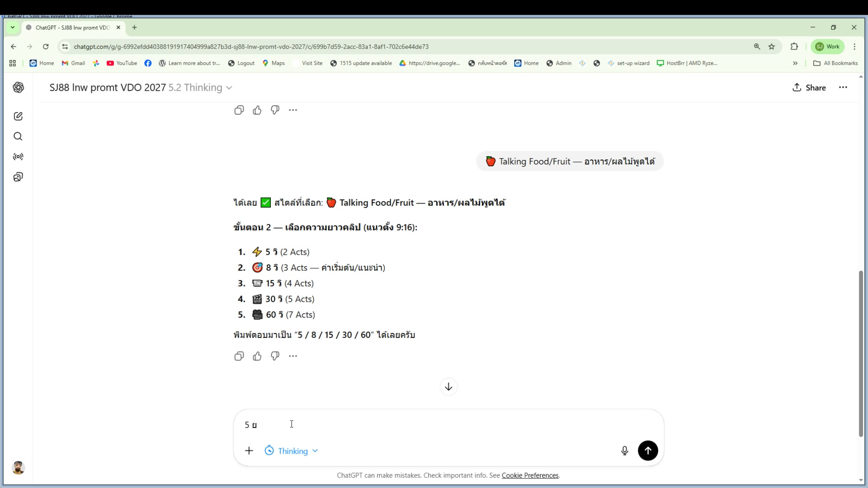Open the tab search dropdown arrow
This screenshot has height=488, width=868.
13,28
